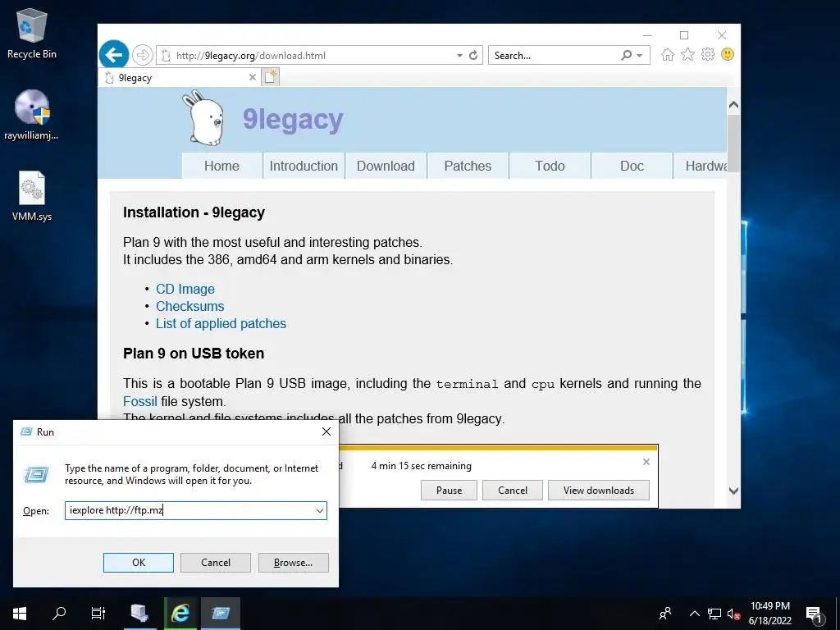
Task: Expand the Run dialog Open history dropdown
Action: (x=320, y=510)
